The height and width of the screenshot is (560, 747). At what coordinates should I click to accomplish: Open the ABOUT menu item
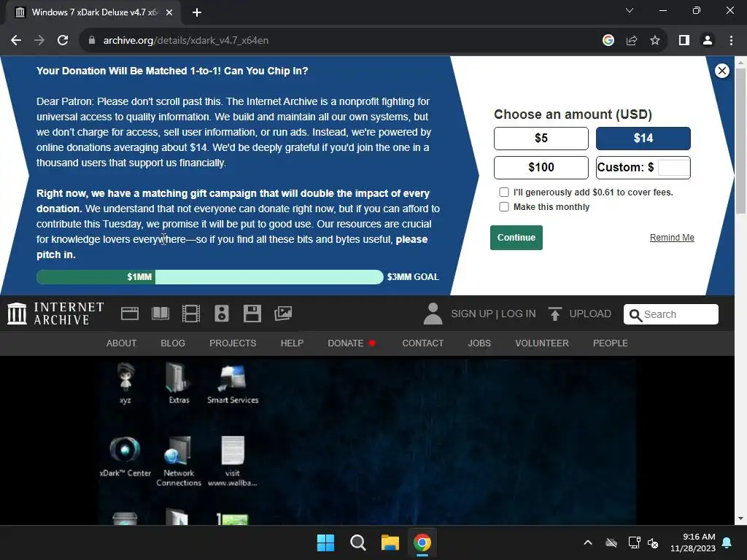coord(122,343)
